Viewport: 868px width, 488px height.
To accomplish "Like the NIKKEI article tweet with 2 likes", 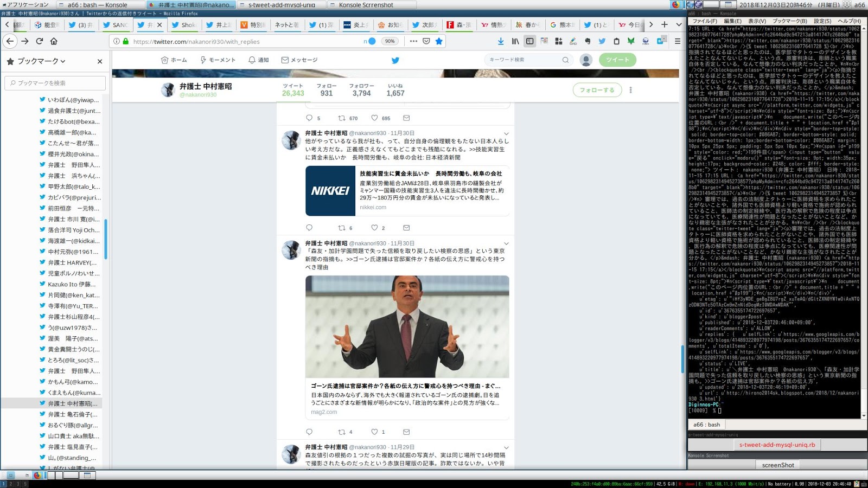I will [x=374, y=228].
